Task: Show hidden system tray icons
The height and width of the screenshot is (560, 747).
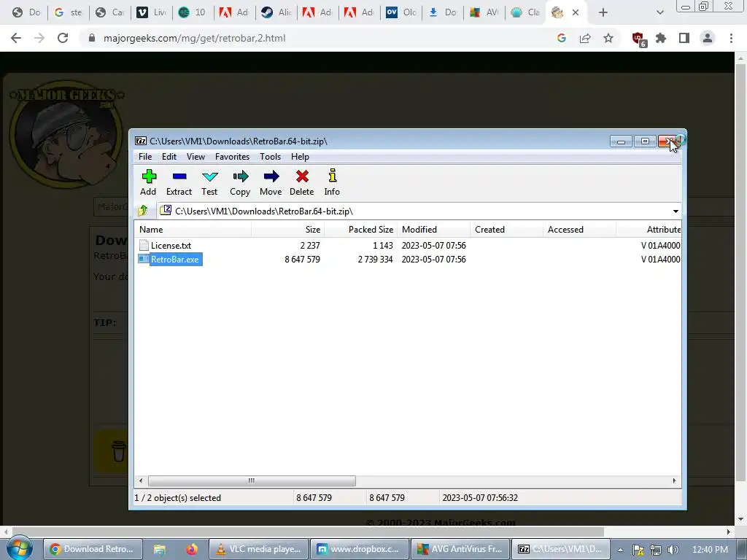Action: 620,550
